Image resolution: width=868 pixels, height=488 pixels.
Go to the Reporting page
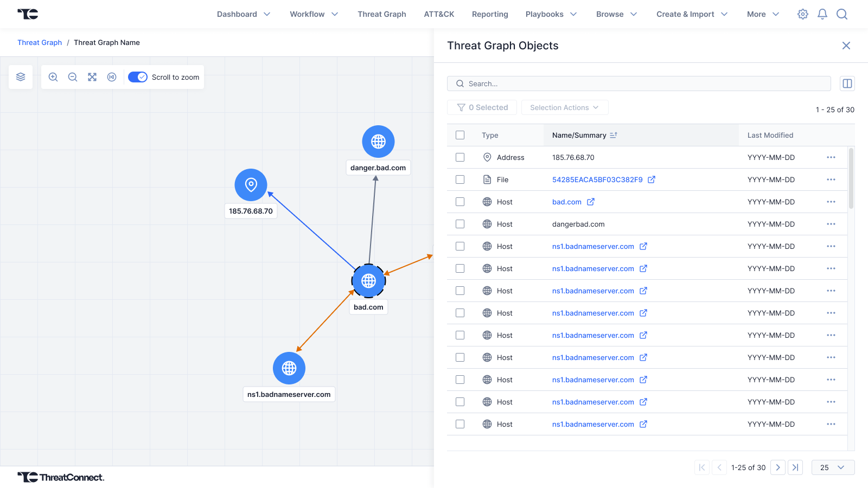[x=490, y=14]
